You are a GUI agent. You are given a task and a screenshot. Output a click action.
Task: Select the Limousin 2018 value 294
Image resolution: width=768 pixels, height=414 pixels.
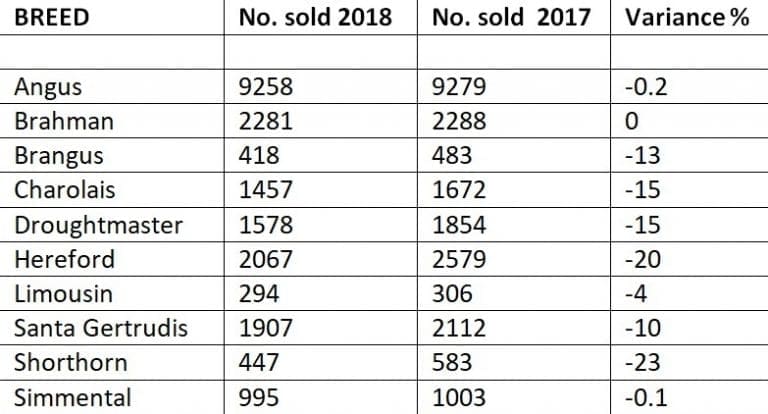(x=259, y=294)
